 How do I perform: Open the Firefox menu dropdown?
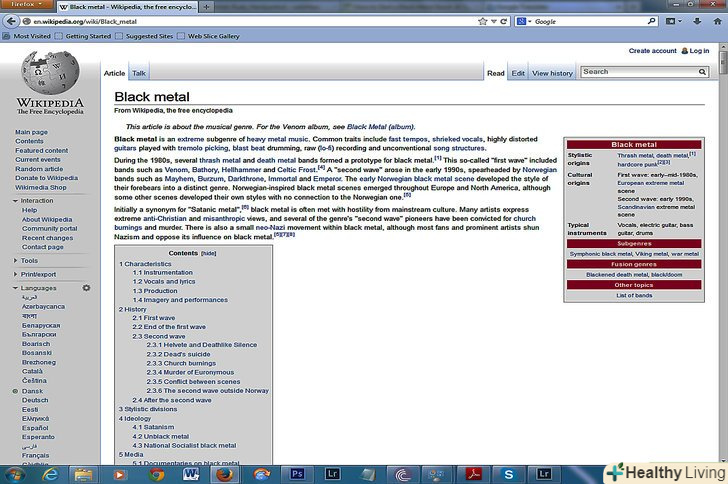pos(28,6)
